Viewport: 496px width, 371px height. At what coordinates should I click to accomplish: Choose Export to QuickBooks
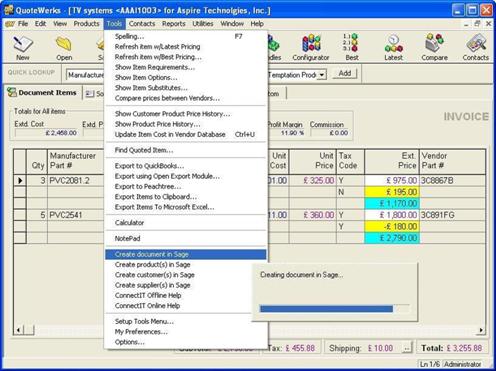[186, 166]
